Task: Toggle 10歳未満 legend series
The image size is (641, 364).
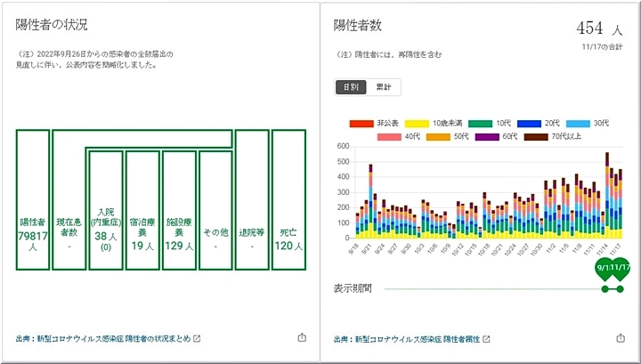Action: tap(432, 123)
